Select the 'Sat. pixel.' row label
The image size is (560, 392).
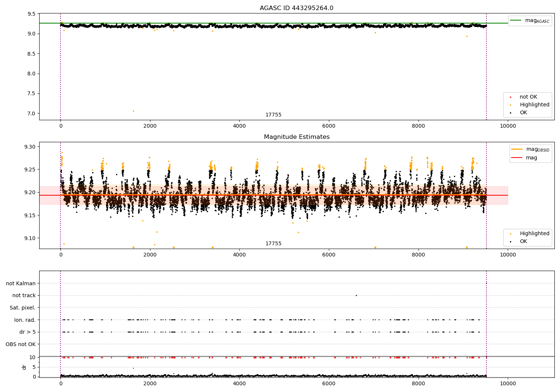[22, 308]
